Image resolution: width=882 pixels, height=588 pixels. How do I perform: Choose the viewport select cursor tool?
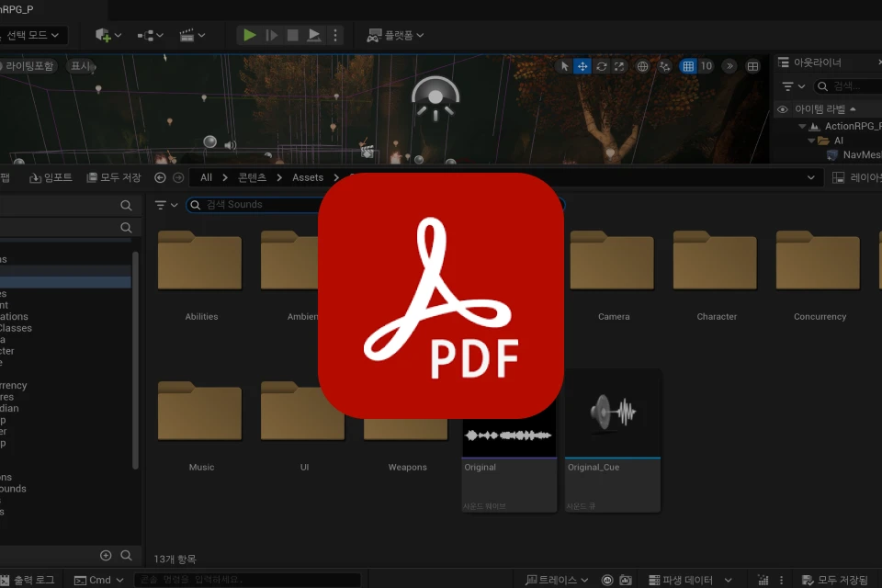(x=564, y=66)
